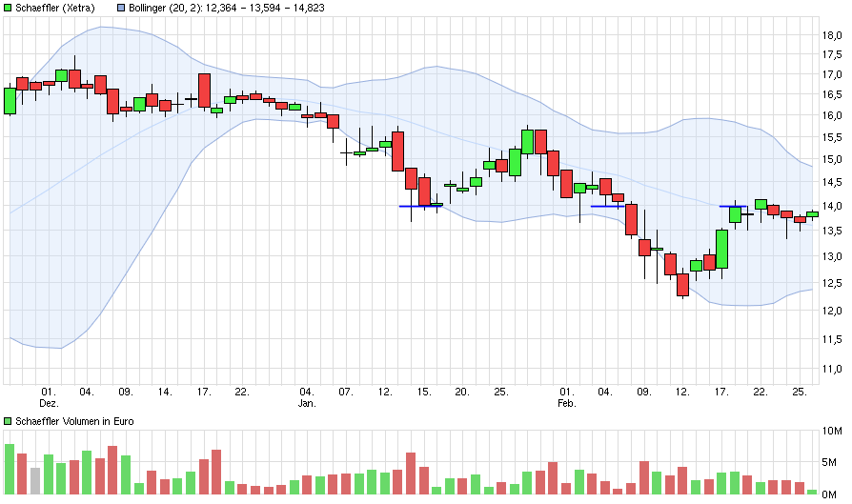Click the '07.' date axis label

tap(346, 392)
